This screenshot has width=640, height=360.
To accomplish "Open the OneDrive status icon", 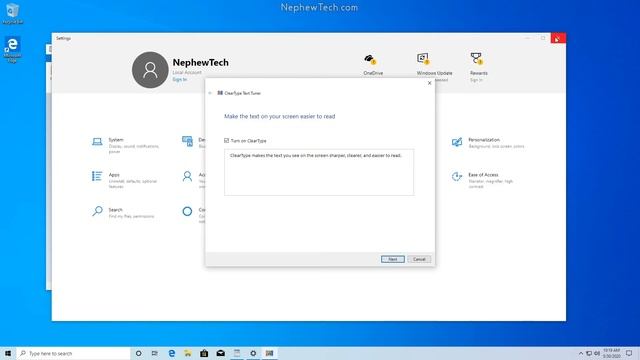I will click(370, 60).
